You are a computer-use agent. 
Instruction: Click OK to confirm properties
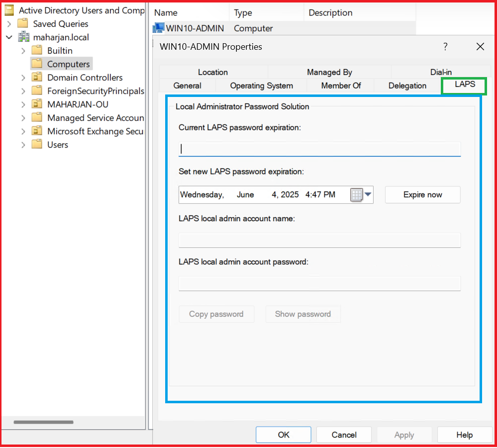[283, 435]
